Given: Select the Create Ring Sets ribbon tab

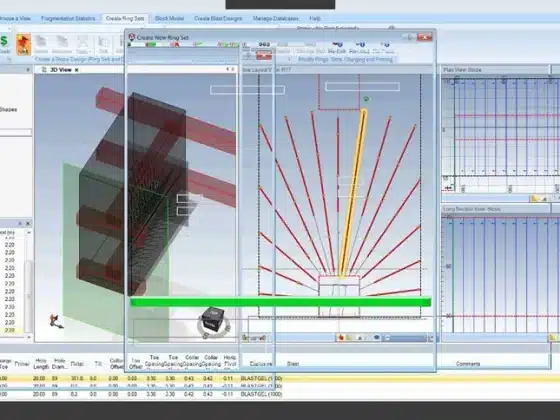Looking at the screenshot, I should point(125,19).
